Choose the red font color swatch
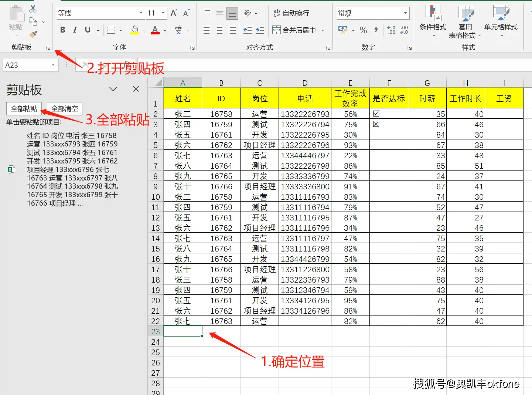 click(x=155, y=33)
